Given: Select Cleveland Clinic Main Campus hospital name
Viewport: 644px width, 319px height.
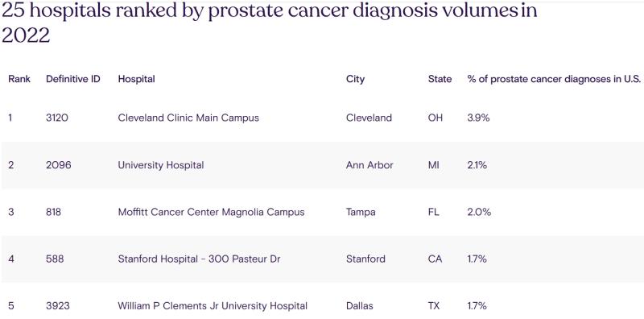Looking at the screenshot, I should pos(188,118).
